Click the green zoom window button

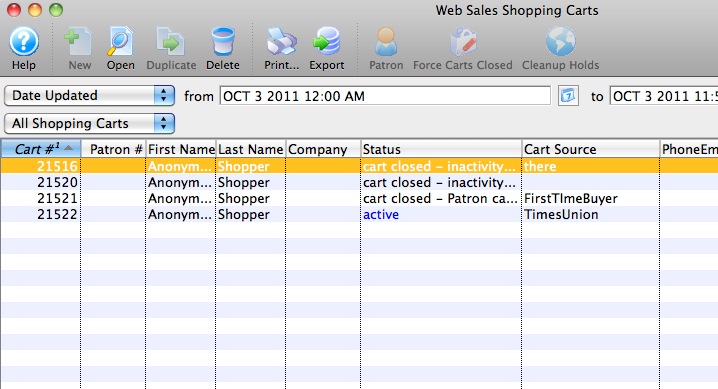[x=56, y=10]
